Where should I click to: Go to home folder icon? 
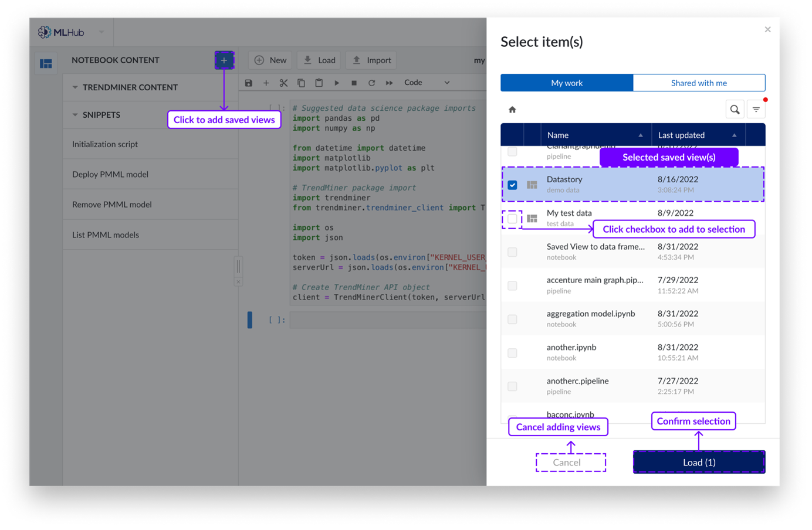point(512,110)
